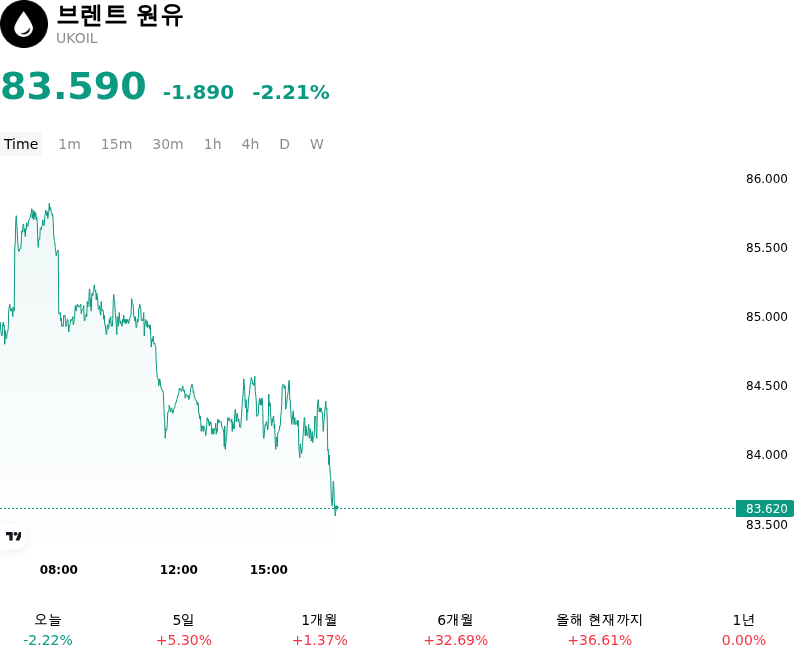Show the 1개월 +1.37% range
The width and height of the screenshot is (800, 660).
pos(319,630)
